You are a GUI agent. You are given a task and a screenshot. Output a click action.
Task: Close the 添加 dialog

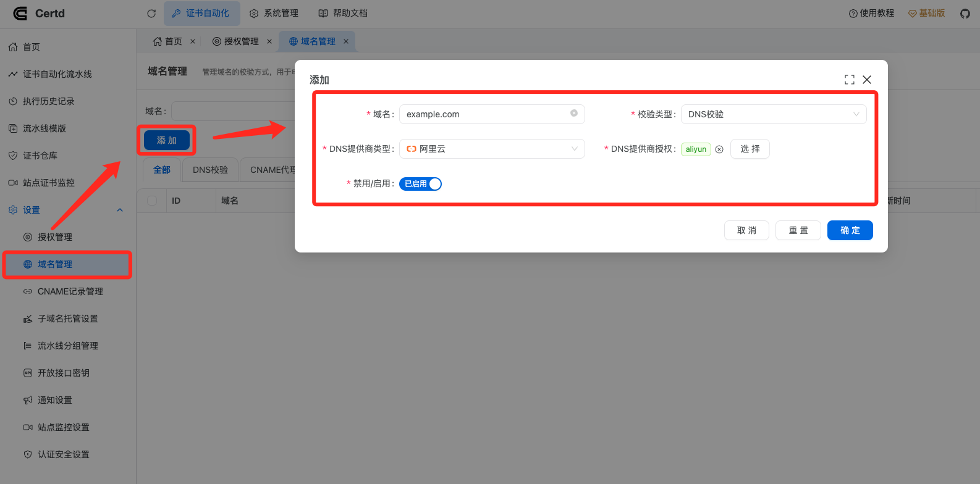[867, 80]
